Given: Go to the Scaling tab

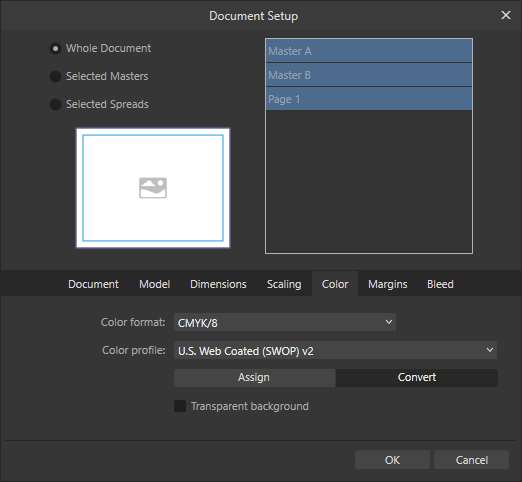Looking at the screenshot, I should point(284,284).
